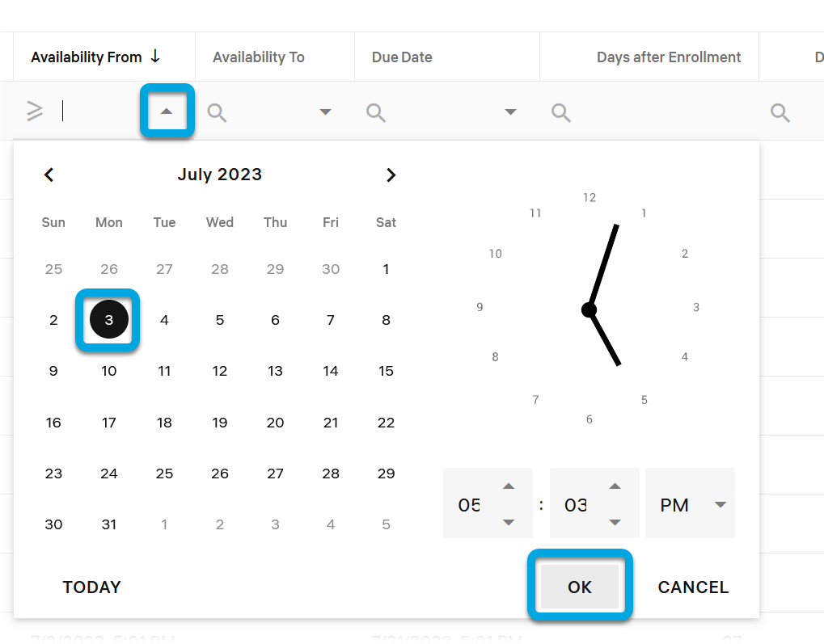
Task: Advance calendar to next month
Action: point(391,175)
